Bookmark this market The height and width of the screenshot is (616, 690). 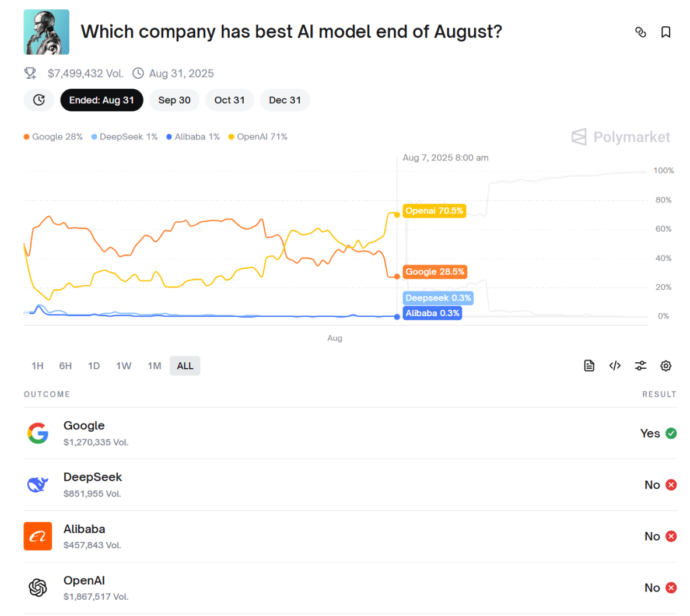pyautogui.click(x=666, y=32)
